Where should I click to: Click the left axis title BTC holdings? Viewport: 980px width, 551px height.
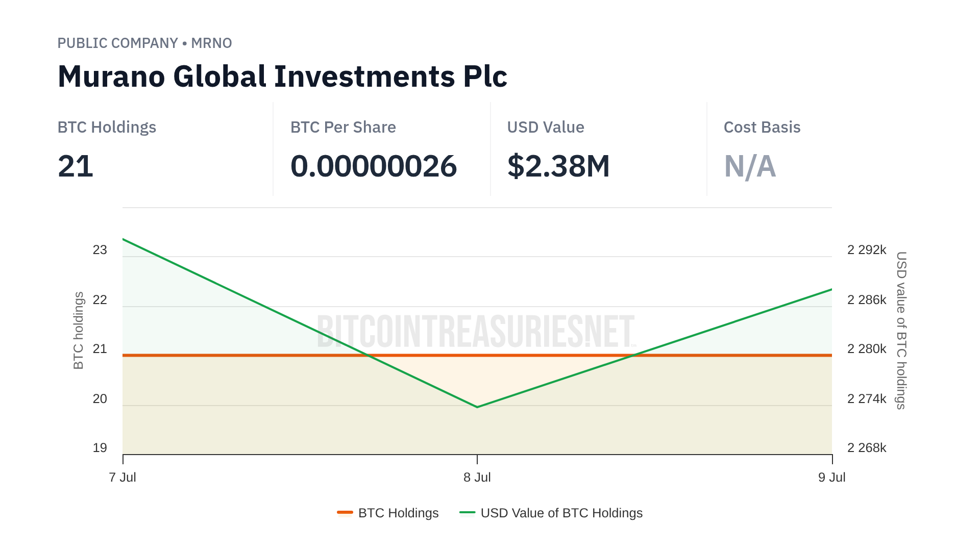(78, 330)
